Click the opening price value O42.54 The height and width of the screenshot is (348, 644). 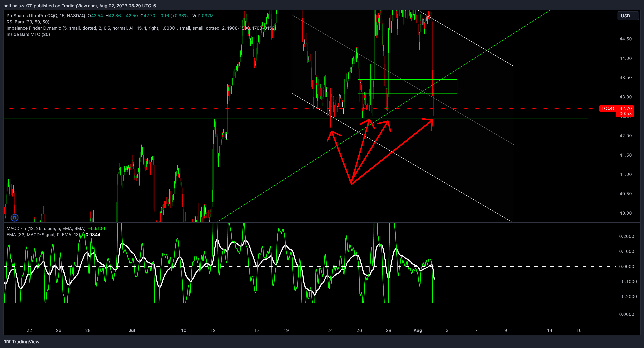click(x=95, y=16)
